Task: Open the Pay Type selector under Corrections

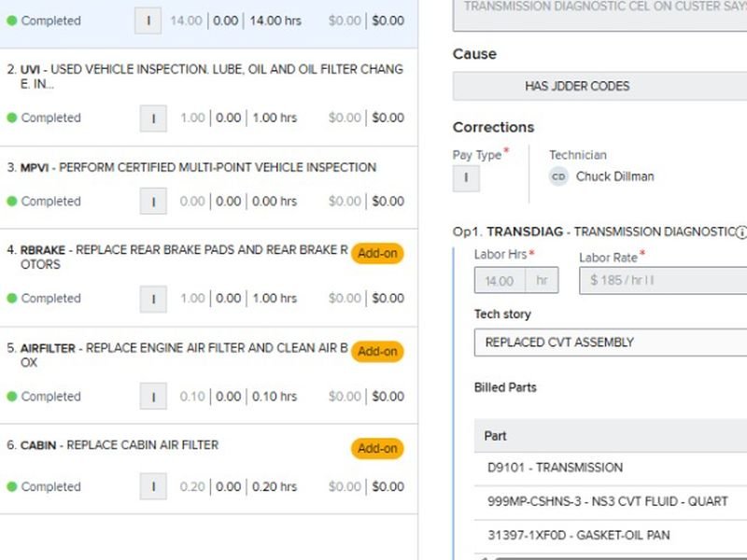Action: 466,179
